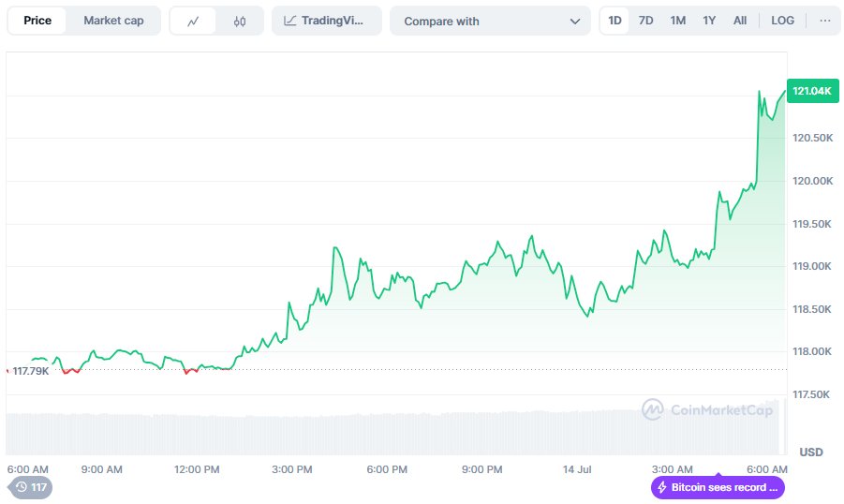The image size is (844, 504).
Task: Open the history badge showing 117
Action: 31,487
